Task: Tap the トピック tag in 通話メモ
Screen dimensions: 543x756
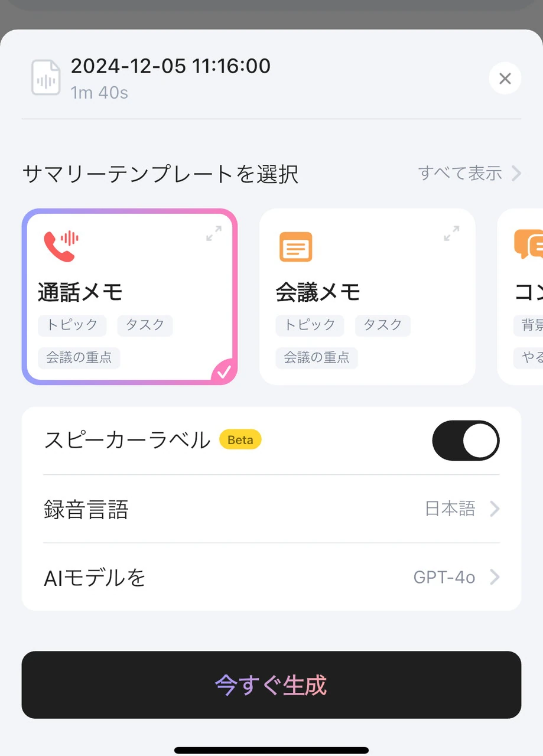Action: (72, 325)
